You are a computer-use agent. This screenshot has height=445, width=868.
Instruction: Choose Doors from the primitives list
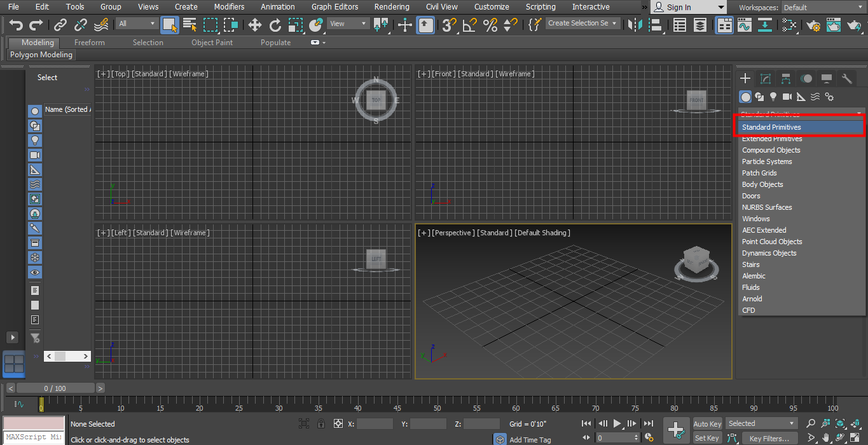(751, 196)
